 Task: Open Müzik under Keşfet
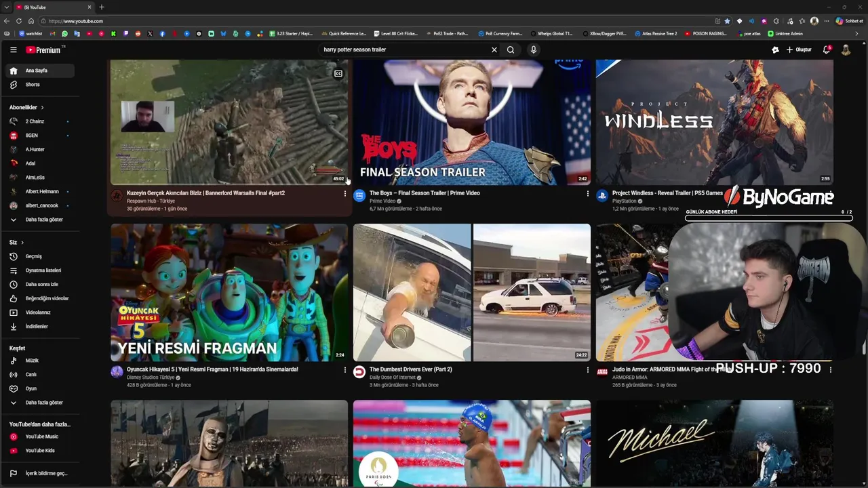click(40, 361)
